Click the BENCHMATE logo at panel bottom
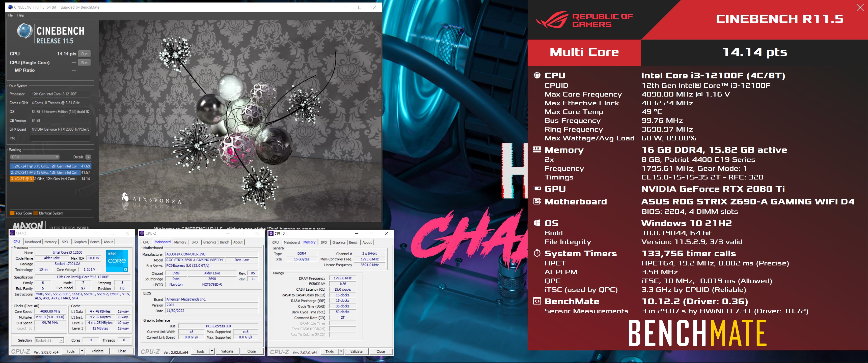Screen dimensions: 868x363 coord(697,333)
